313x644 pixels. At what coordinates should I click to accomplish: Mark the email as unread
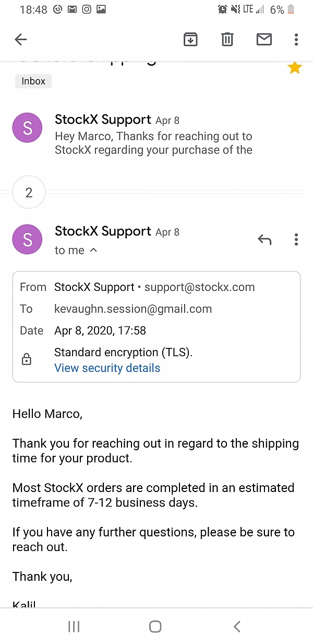point(264,39)
